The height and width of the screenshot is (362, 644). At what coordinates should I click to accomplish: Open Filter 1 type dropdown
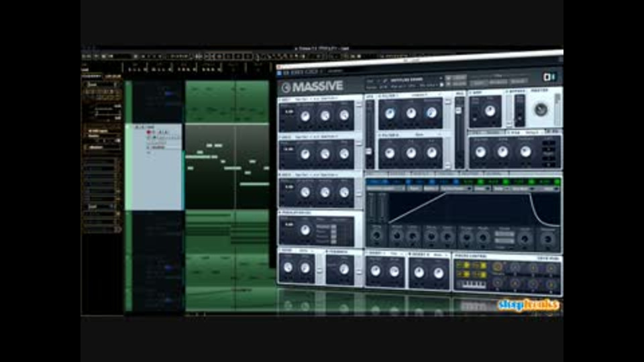[x=427, y=95]
